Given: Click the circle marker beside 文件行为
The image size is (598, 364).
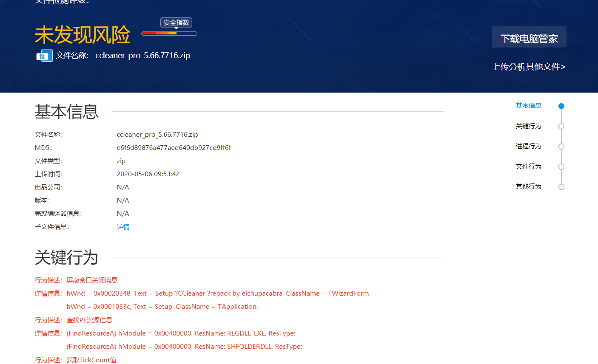Looking at the screenshot, I should [x=561, y=166].
